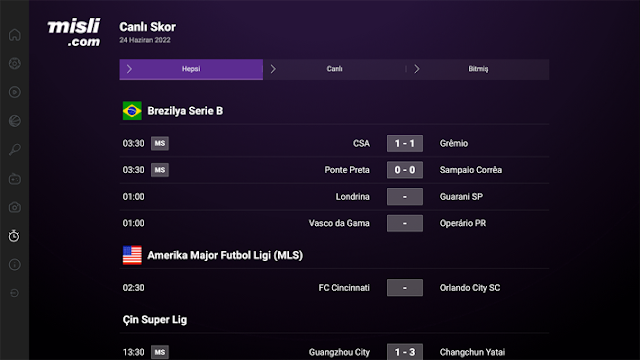This screenshot has width=640, height=360.
Task: Select the basketball icon in the sidebar
Action: pyautogui.click(x=15, y=121)
